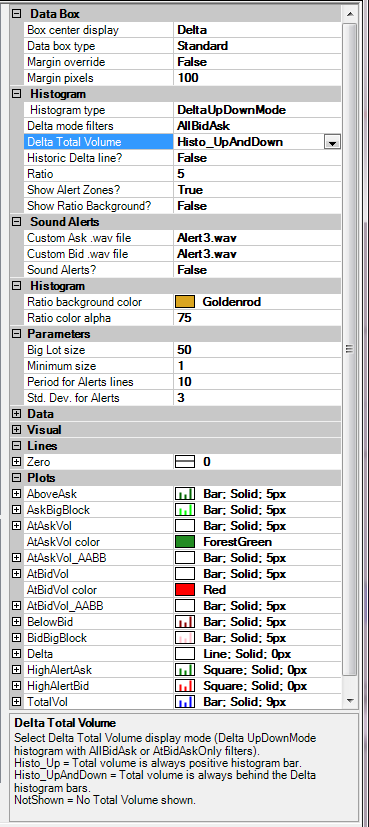
Task: Expand the HighAlertAsk plot
Action: (x=16, y=670)
